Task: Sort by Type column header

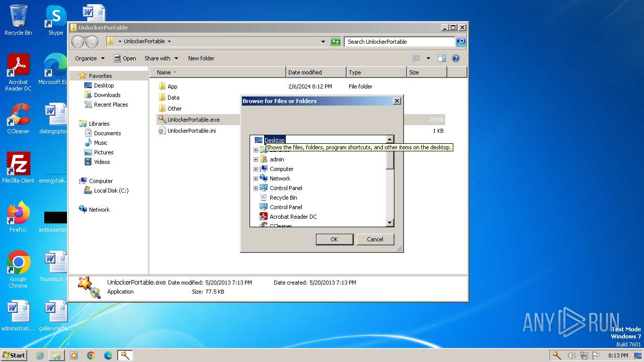Action: [x=376, y=72]
